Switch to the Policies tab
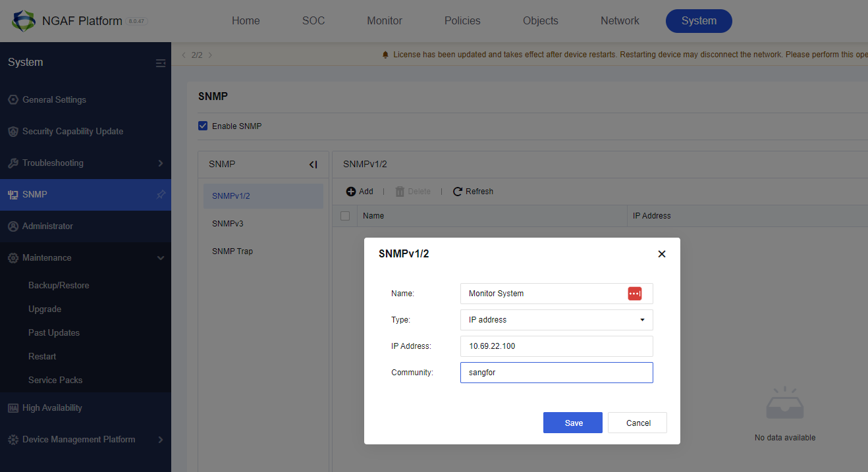This screenshot has height=472, width=868. 462,21
